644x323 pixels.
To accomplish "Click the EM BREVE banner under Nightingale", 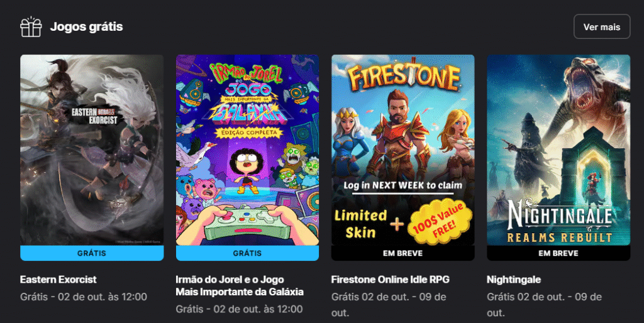I will pyautogui.click(x=558, y=253).
